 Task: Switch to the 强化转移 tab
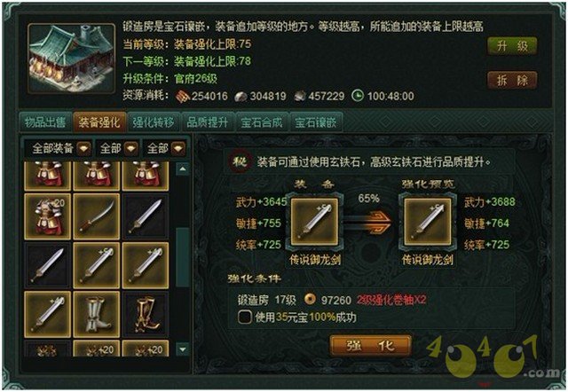pos(154,122)
